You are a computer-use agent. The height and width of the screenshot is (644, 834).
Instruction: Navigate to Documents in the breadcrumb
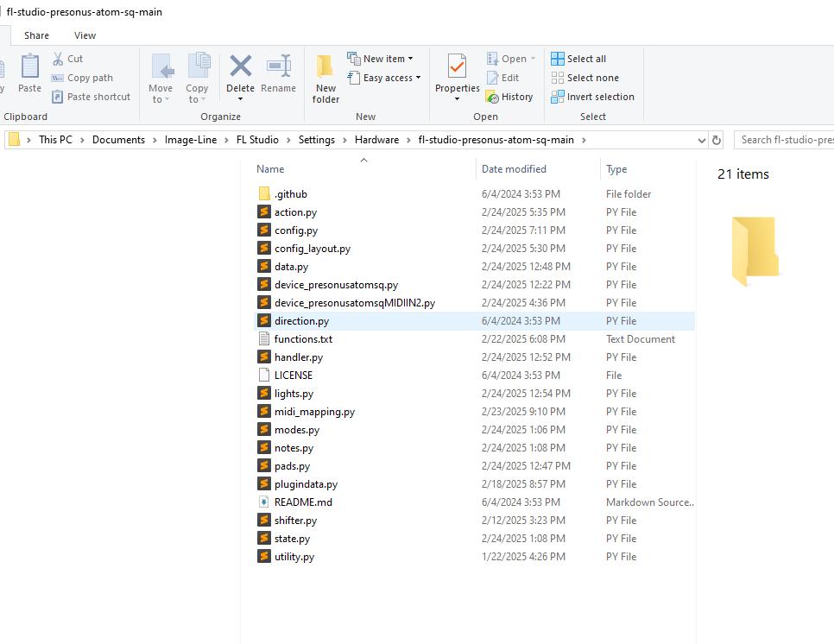pos(118,140)
